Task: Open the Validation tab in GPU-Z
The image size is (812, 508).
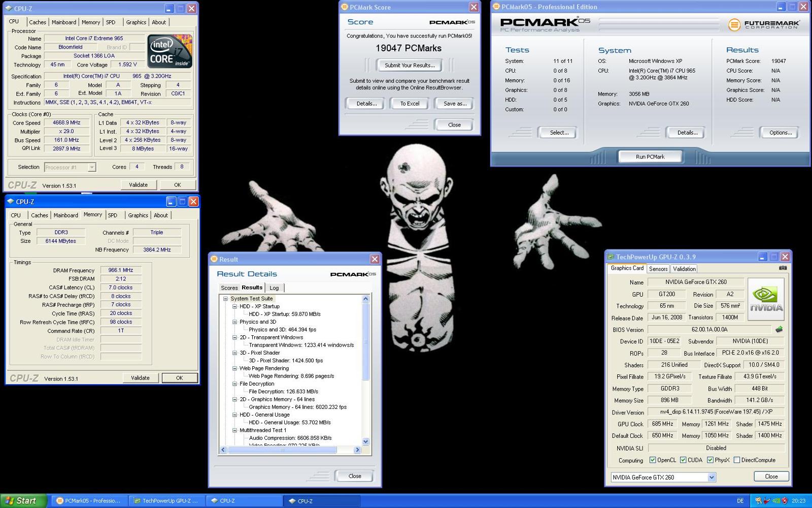Action: pyautogui.click(x=684, y=269)
